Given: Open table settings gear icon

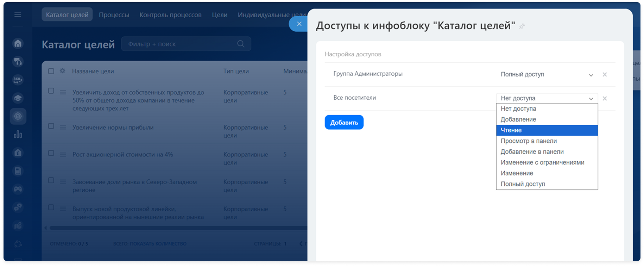Looking at the screenshot, I should 63,71.
